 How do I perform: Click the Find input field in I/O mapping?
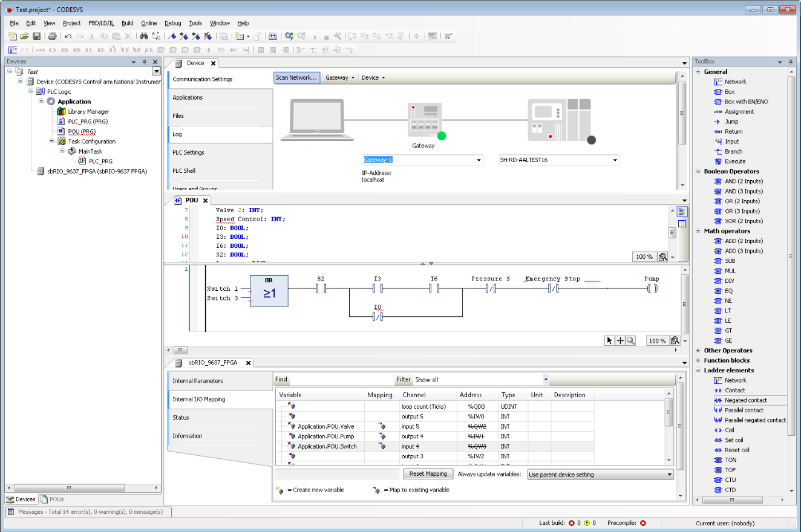342,380
